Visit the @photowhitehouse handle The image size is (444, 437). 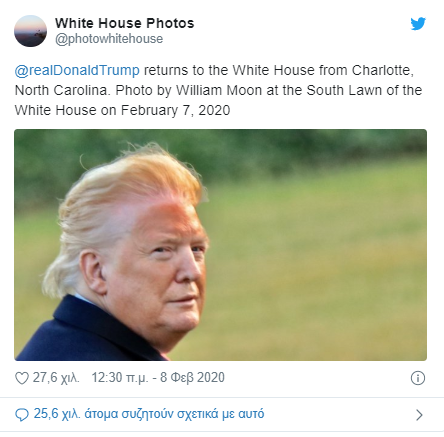tap(109, 39)
